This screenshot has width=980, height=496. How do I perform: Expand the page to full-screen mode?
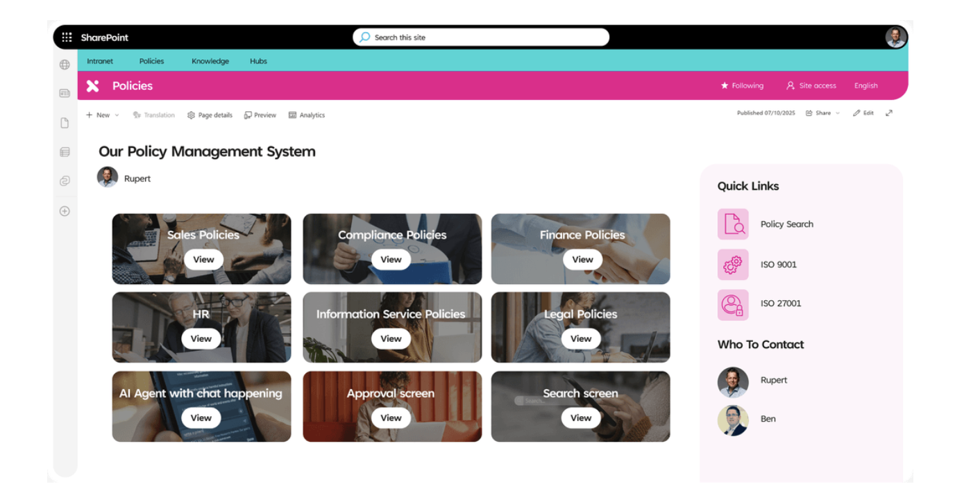pyautogui.click(x=889, y=113)
